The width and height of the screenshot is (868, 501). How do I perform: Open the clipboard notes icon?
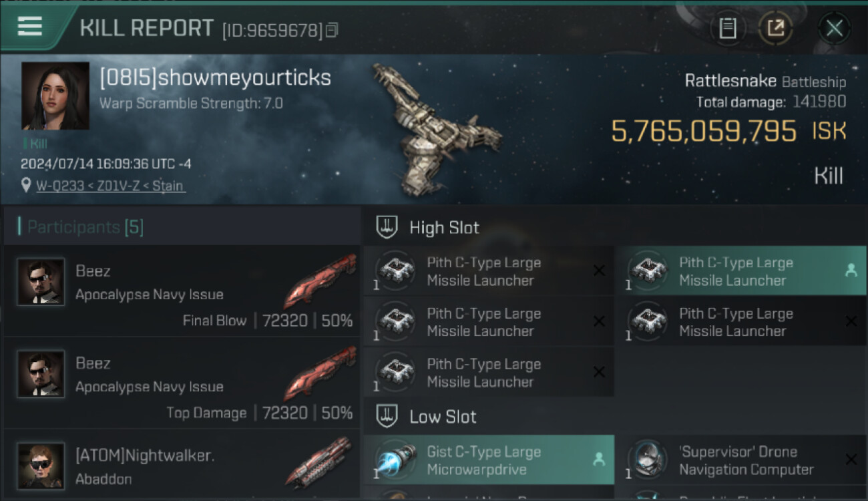(728, 28)
